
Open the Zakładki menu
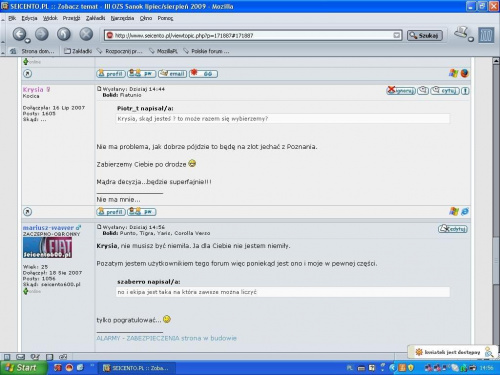click(x=95, y=18)
